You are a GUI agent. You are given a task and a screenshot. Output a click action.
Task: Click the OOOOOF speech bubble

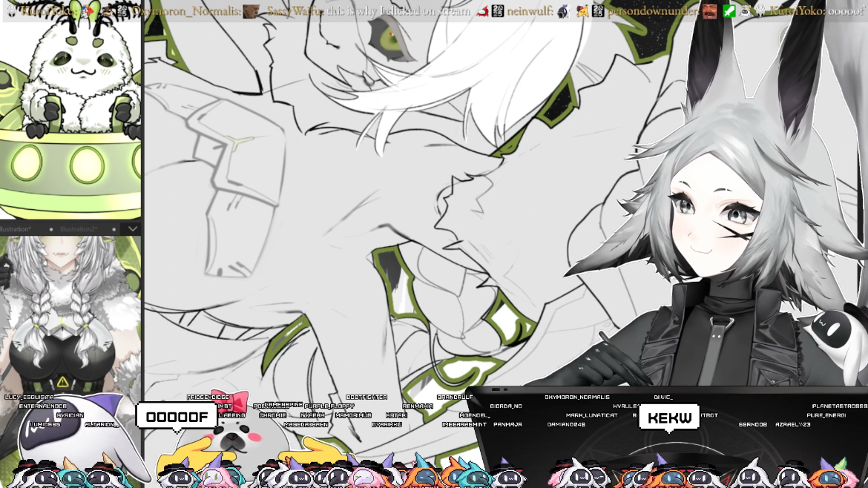(x=177, y=417)
